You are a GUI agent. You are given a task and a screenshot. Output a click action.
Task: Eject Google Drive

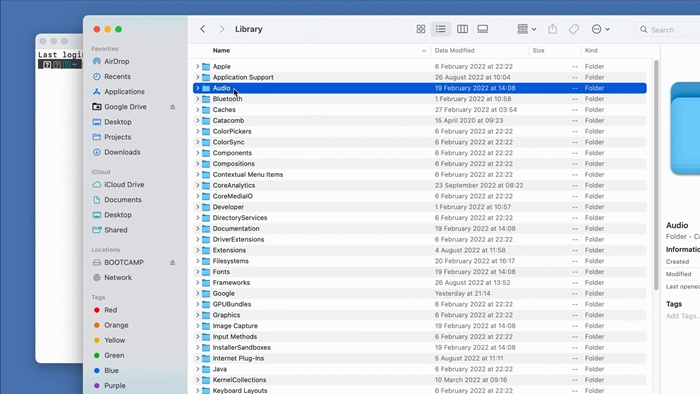coord(172,107)
